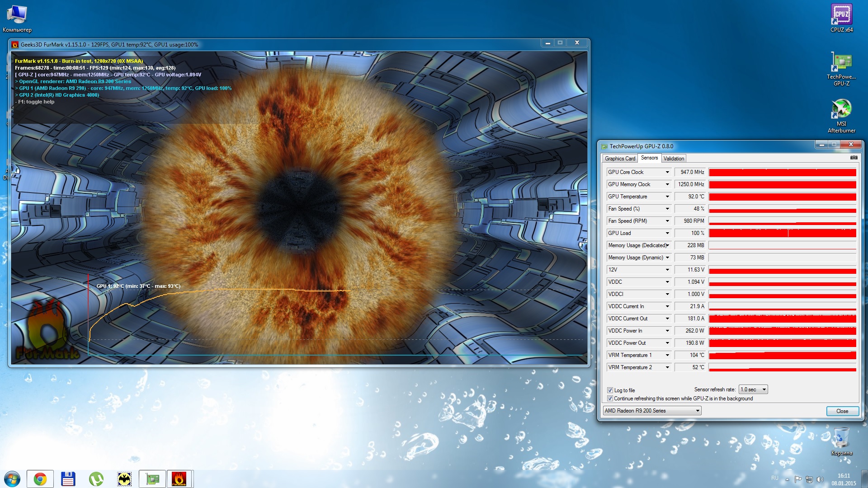
Task: Click the GPU-Z screenshot camera icon
Action: [854, 158]
